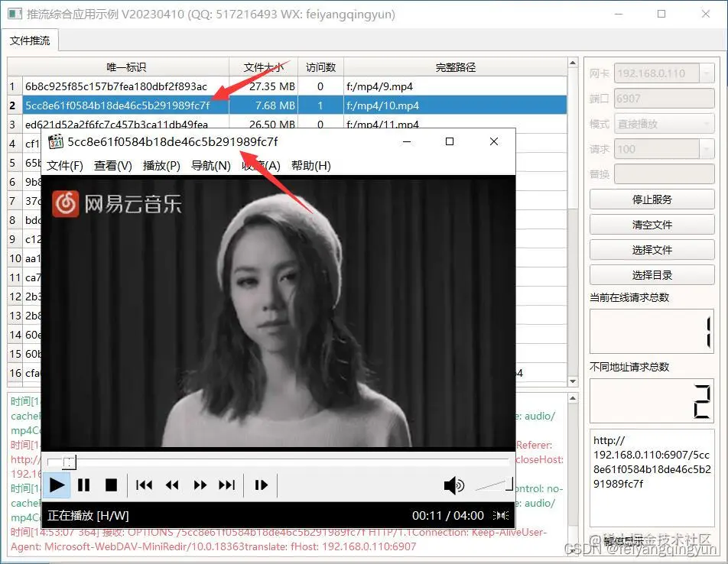728x564 pixels.
Task: Close the media player window
Action: [x=494, y=141]
